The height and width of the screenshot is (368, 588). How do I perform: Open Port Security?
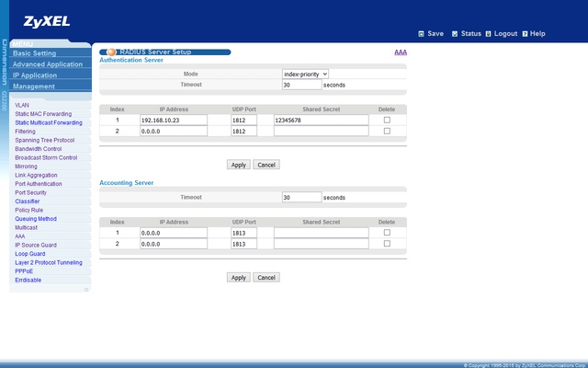(30, 192)
